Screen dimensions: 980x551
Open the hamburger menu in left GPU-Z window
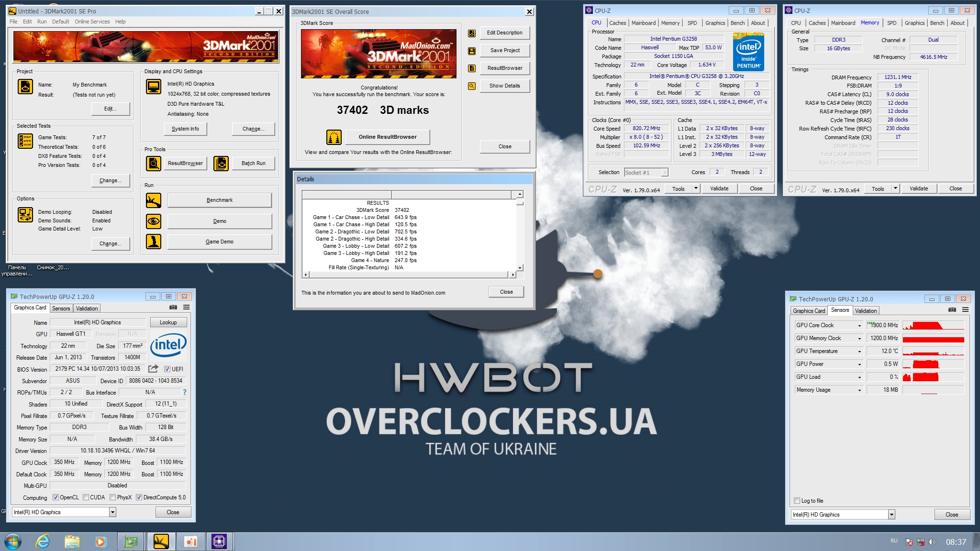point(187,308)
